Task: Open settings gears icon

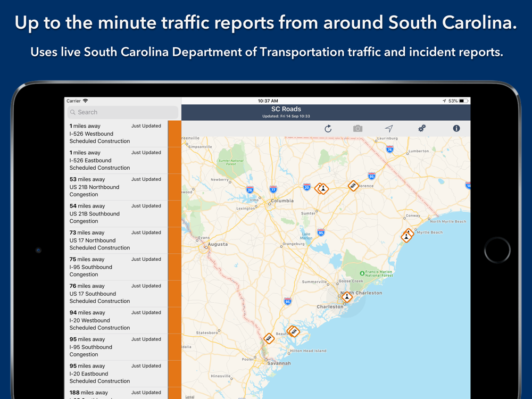Action: coord(422,128)
